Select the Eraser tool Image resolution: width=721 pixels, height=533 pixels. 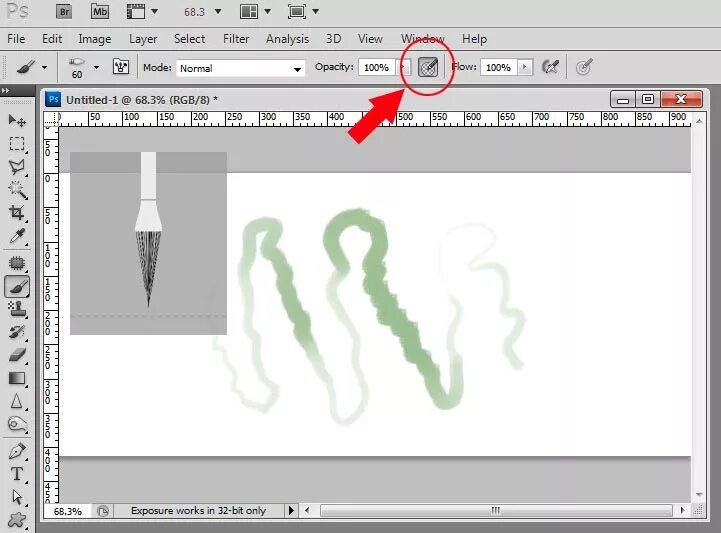point(17,355)
